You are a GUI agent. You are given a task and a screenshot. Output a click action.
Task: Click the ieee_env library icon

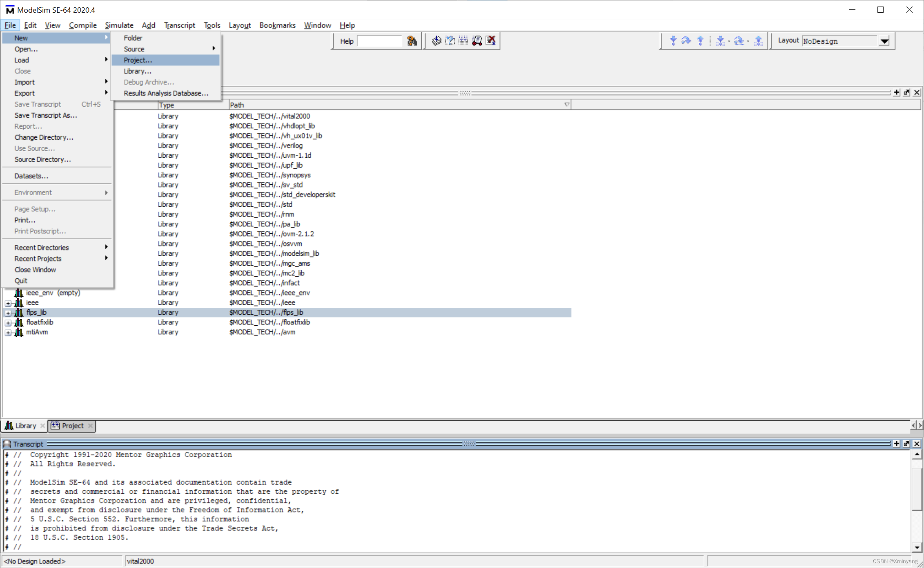point(19,293)
